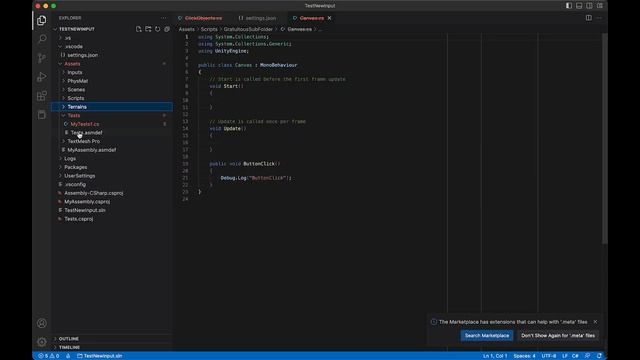Toggle bottom panel from title bar
Screen dimensions: 640x360
tap(579, 6)
